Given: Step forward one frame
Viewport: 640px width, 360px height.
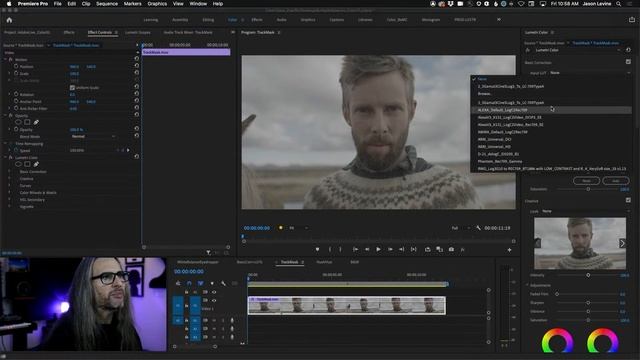Looking at the screenshot, I should pos(390,249).
